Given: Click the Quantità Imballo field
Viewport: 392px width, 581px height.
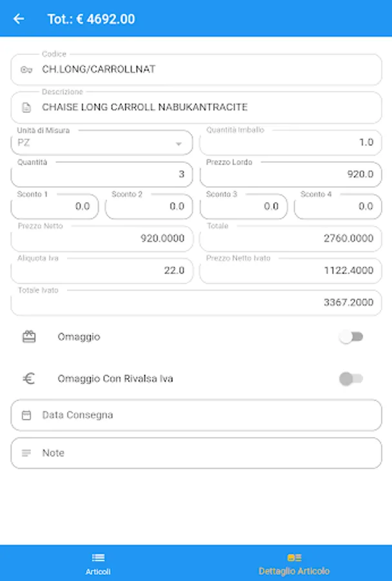Looking at the screenshot, I should tap(291, 143).
